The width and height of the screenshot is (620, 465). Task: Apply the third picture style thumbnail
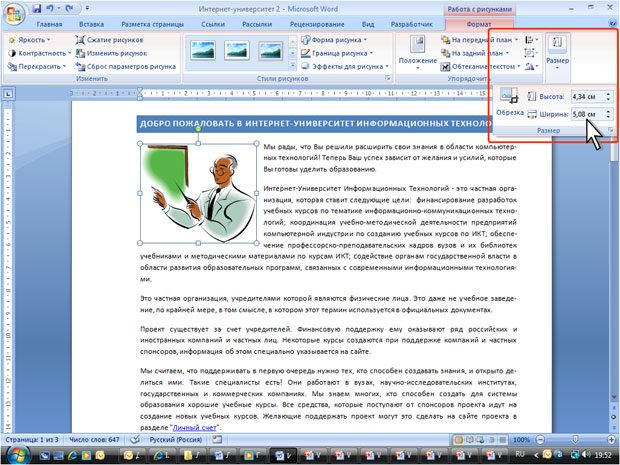[x=271, y=51]
